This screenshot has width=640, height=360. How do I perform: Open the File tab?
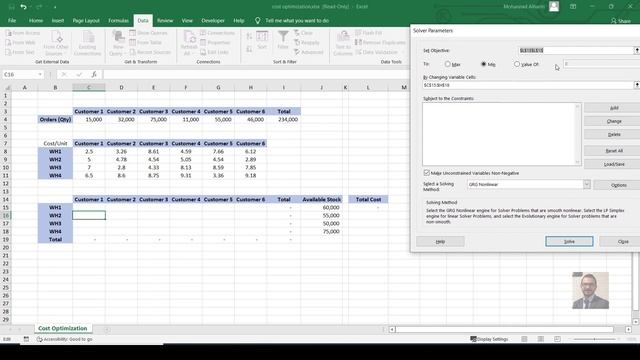click(x=12, y=20)
